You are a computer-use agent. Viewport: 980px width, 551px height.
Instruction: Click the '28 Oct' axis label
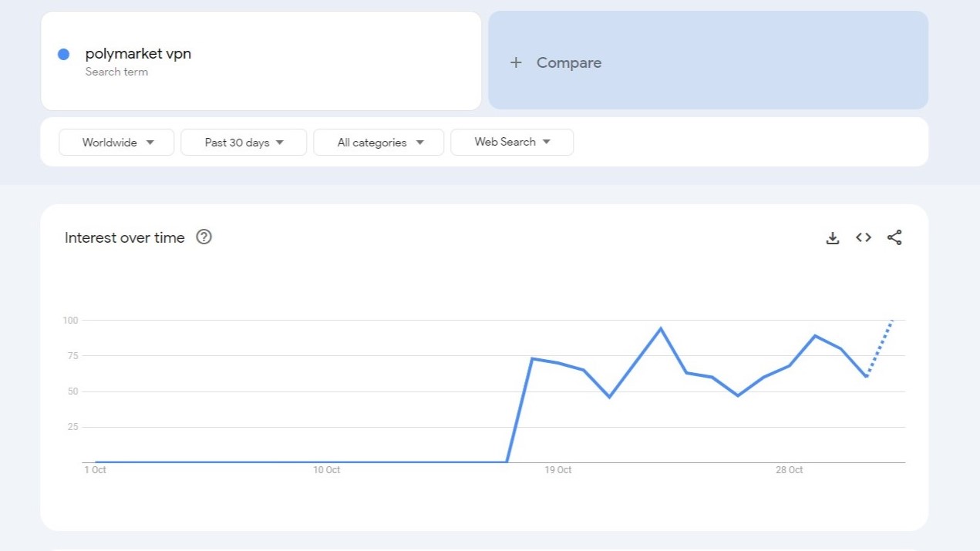click(789, 470)
